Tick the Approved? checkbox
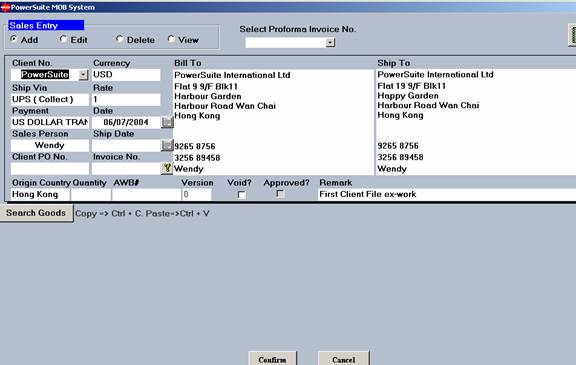The width and height of the screenshot is (576, 365). point(280,194)
